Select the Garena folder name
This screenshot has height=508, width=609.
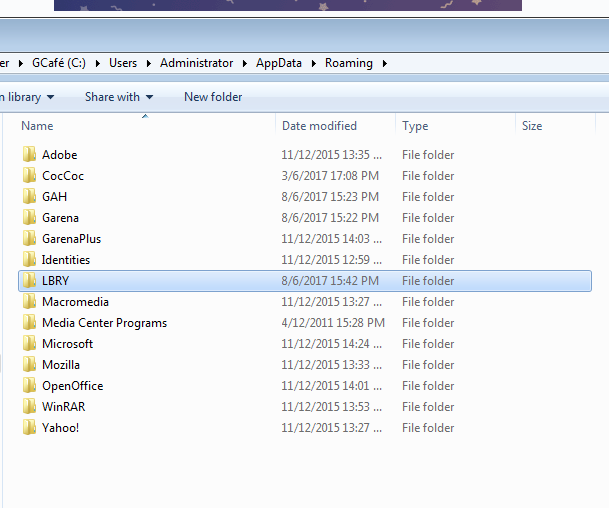[x=60, y=217]
